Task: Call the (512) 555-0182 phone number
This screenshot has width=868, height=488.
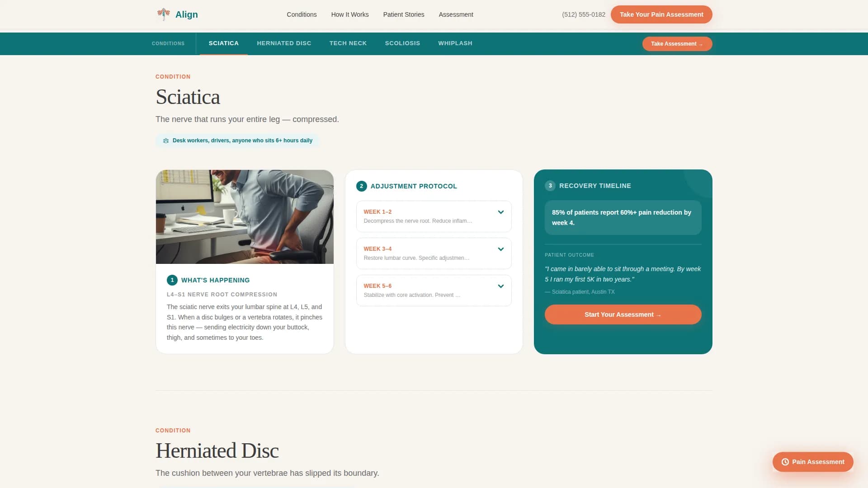Action: coord(584,14)
